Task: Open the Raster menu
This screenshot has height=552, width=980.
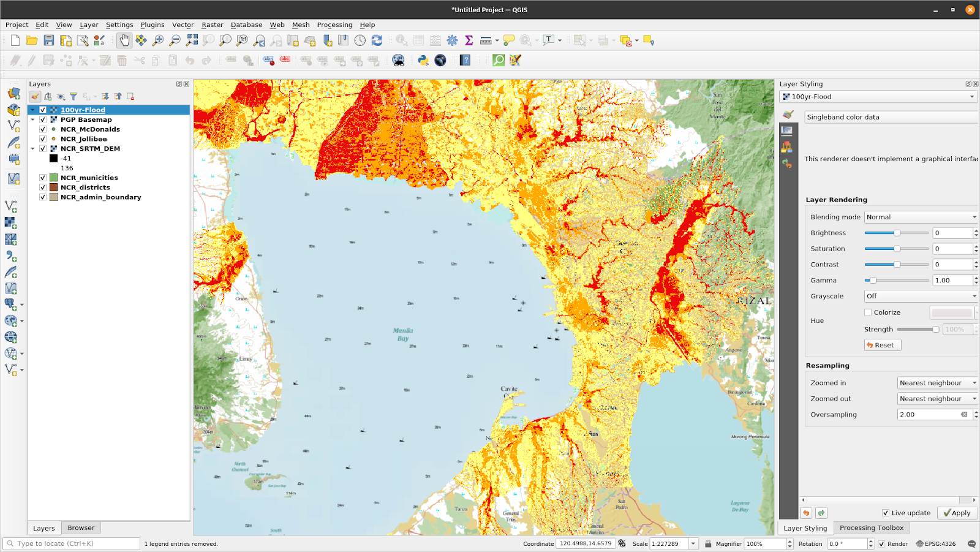Action: tap(212, 25)
